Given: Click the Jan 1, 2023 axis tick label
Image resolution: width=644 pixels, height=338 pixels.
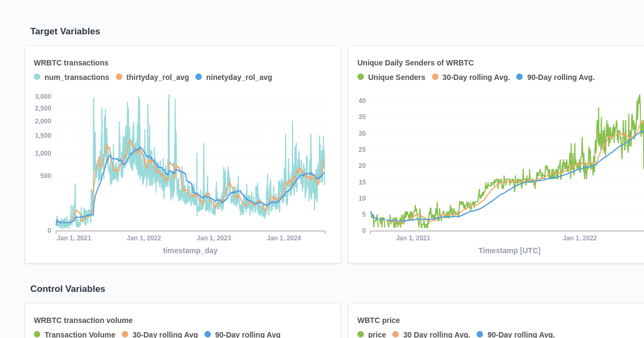Looking at the screenshot, I should click(214, 238).
